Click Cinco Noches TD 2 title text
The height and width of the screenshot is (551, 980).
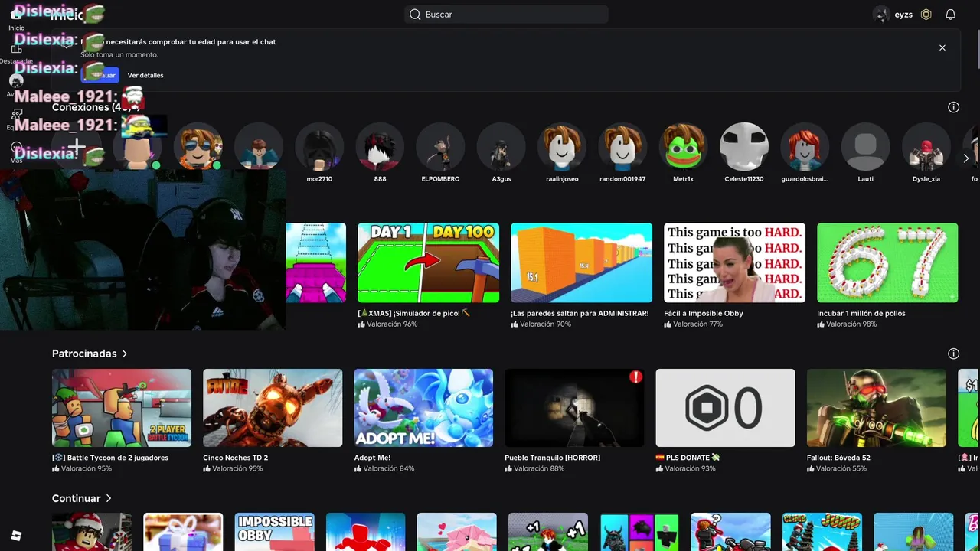click(x=235, y=458)
